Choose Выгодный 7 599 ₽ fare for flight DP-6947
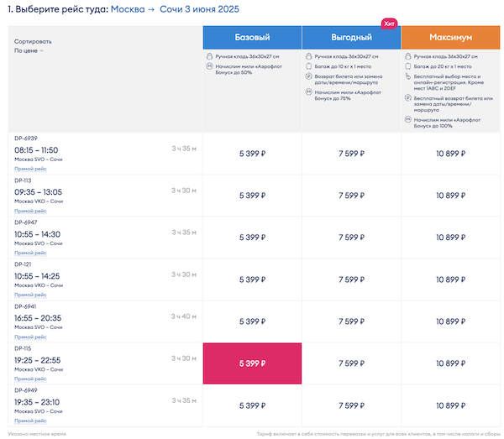 (351, 238)
